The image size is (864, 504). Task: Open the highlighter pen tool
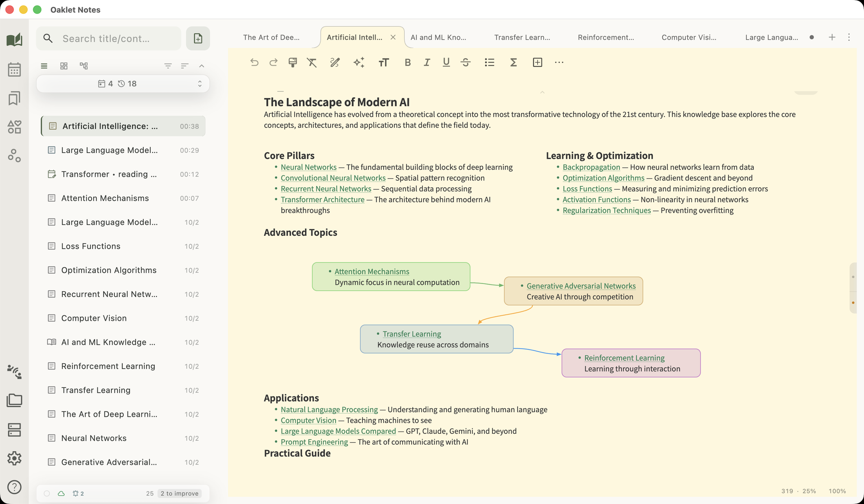[x=335, y=62]
